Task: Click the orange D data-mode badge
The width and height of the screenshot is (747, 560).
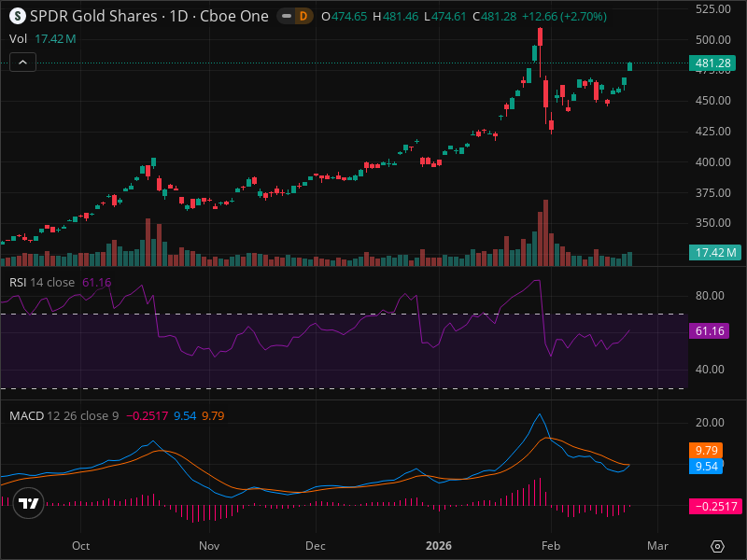Action: pos(303,16)
